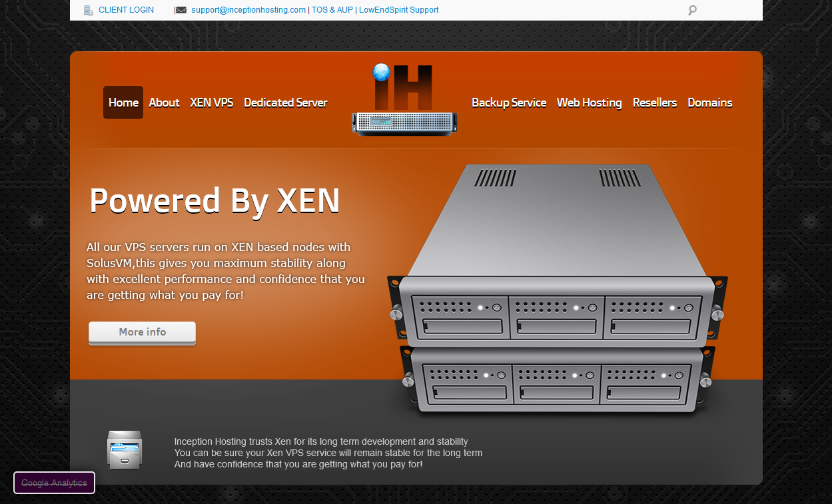Open the CLIENT LOGIN link

pos(126,10)
